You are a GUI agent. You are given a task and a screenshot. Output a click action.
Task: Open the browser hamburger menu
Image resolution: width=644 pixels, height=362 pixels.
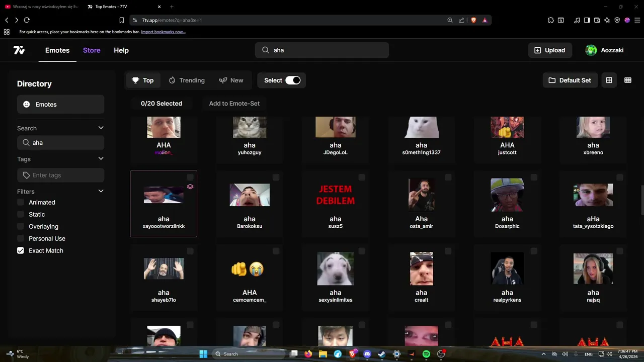637,20
